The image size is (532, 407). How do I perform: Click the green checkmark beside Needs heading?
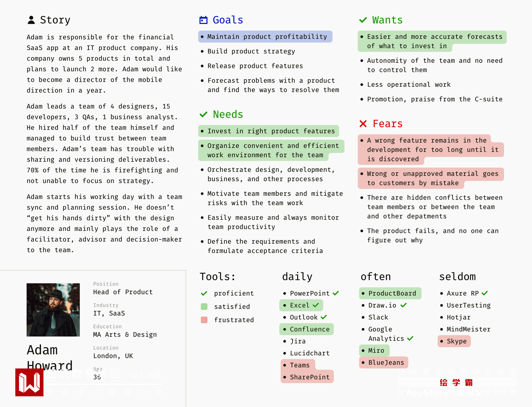pos(203,114)
